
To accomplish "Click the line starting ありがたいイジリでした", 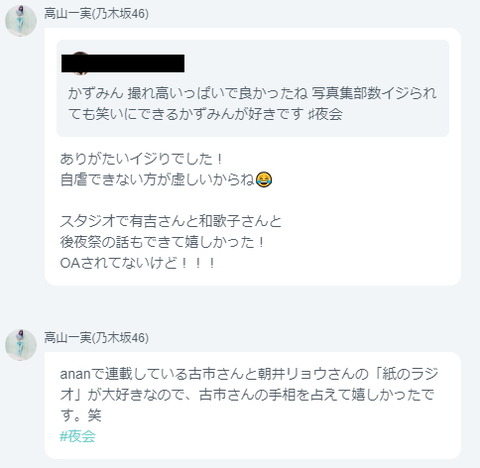I will pyautogui.click(x=141, y=159).
